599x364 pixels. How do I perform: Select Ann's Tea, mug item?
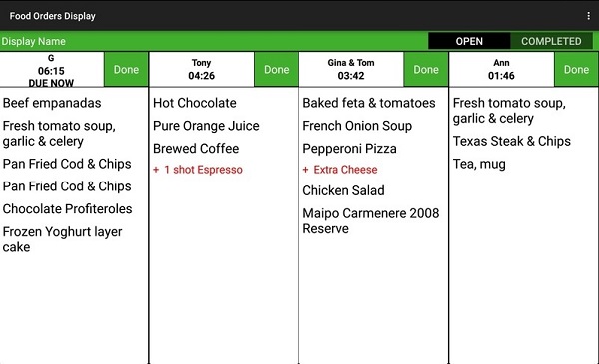click(479, 164)
